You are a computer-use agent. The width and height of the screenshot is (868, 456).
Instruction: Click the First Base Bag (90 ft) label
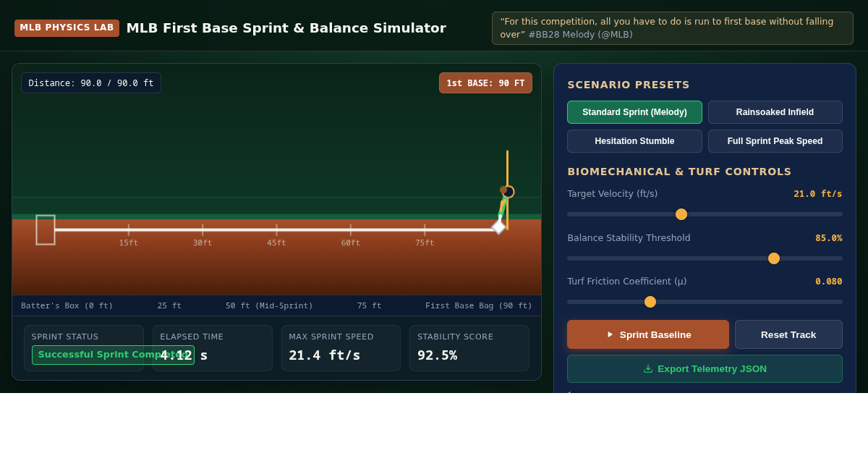(x=479, y=305)
